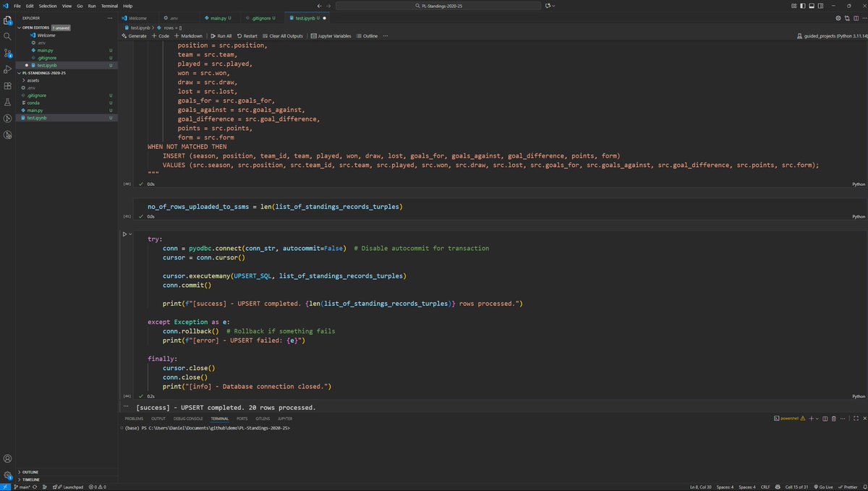Open the Source Control view
This screenshot has width=868, height=491.
[x=7, y=53]
